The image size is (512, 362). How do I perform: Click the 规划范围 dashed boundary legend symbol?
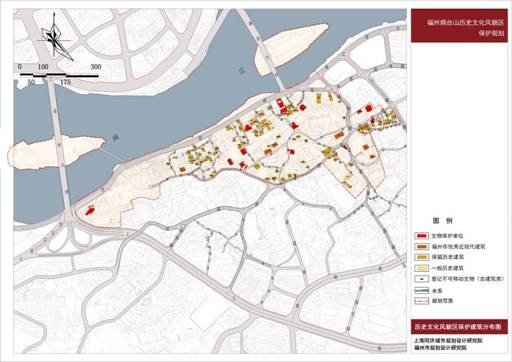pos(421,301)
